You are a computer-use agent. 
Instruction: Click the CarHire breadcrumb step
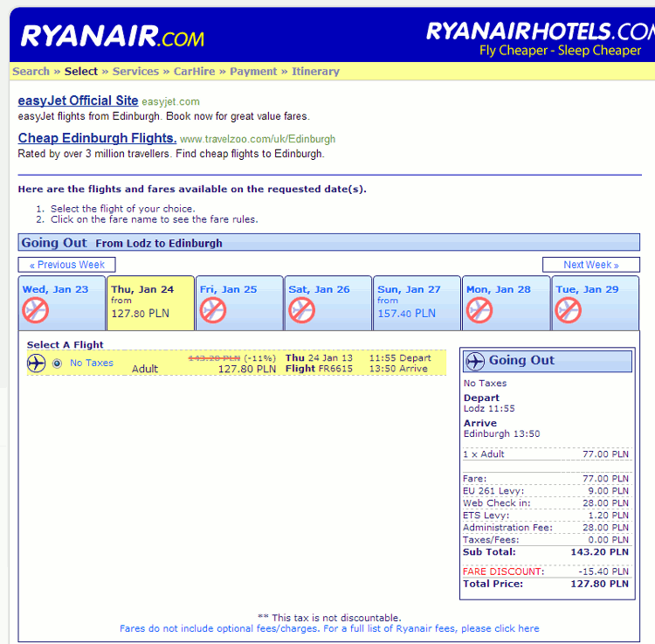pos(194,72)
